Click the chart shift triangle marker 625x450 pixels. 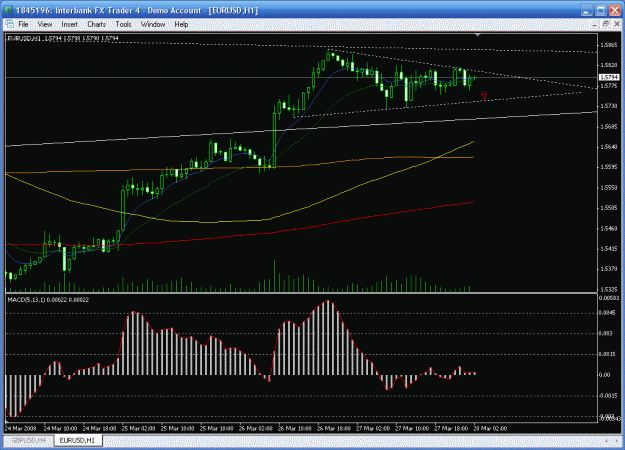tap(478, 35)
